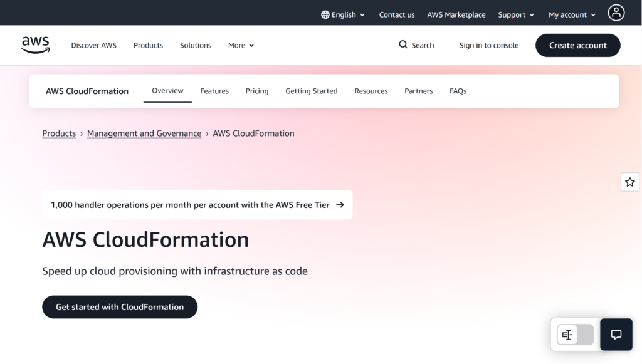Expand the English language dropdown
This screenshot has height=364, width=642.
coord(342,14)
